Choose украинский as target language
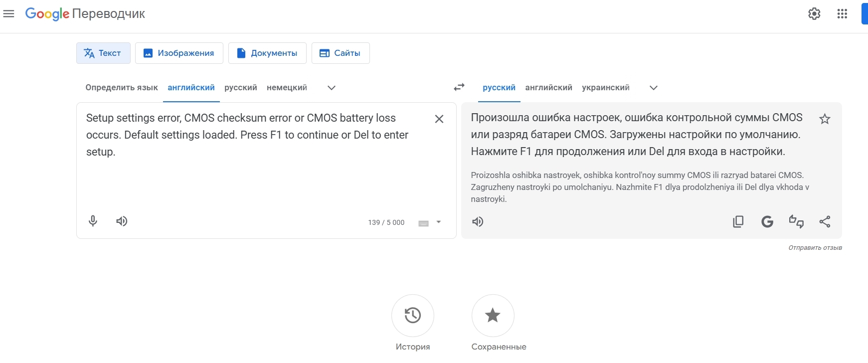868x363 pixels. click(605, 88)
